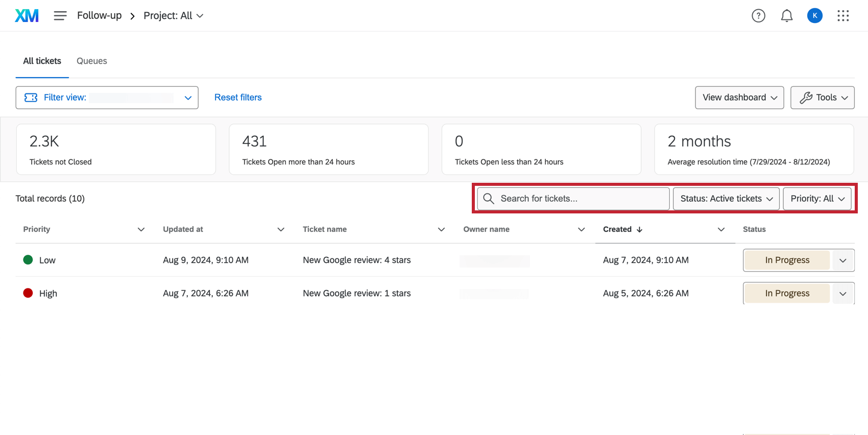
Task: Open the notifications bell
Action: click(786, 16)
